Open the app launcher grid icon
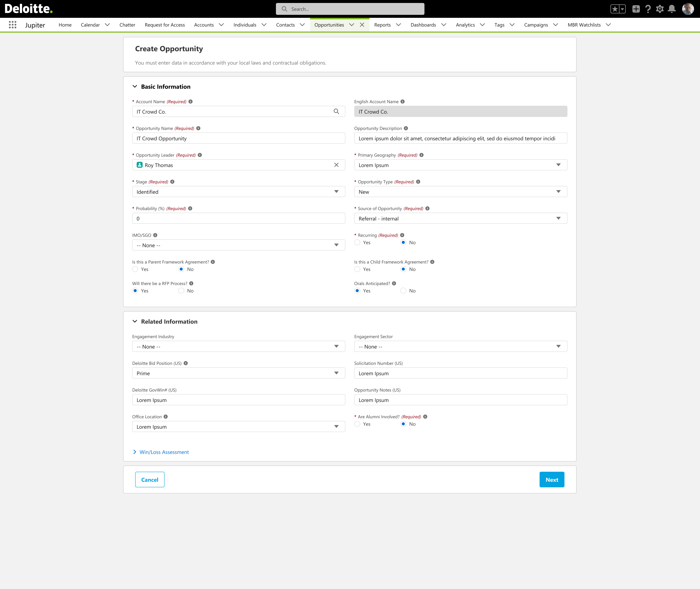The image size is (700, 589). (13, 25)
